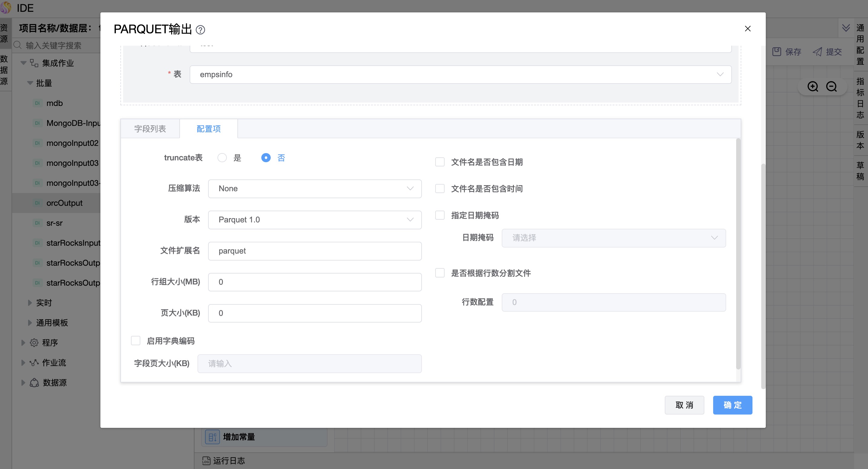Click the 运行日志 log icon

206,461
